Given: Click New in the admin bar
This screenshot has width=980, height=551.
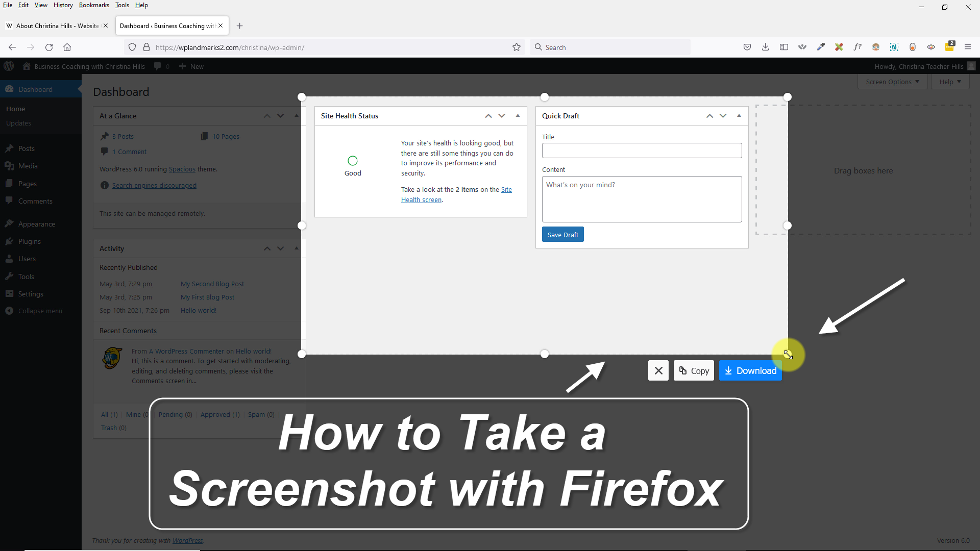Looking at the screenshot, I should 191,66.
